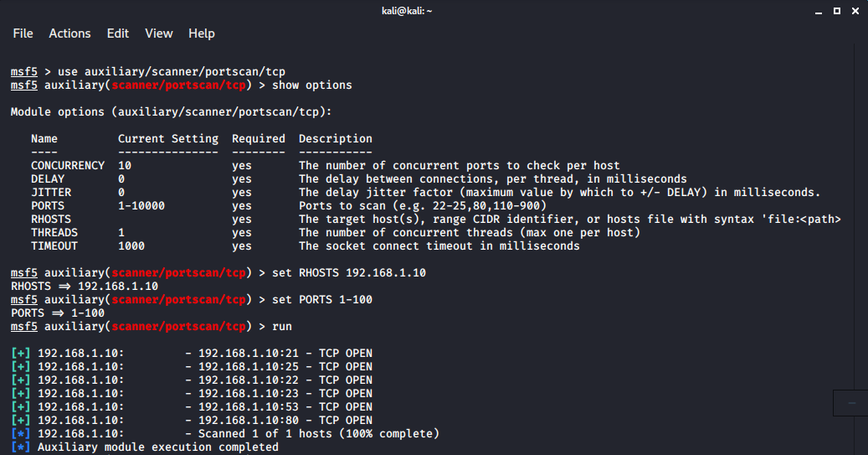Click the 'socket connect timeout' description

pyautogui.click(x=439, y=246)
